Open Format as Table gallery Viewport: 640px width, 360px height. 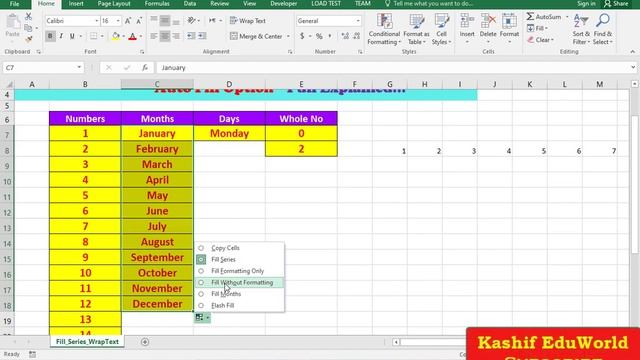416,29
